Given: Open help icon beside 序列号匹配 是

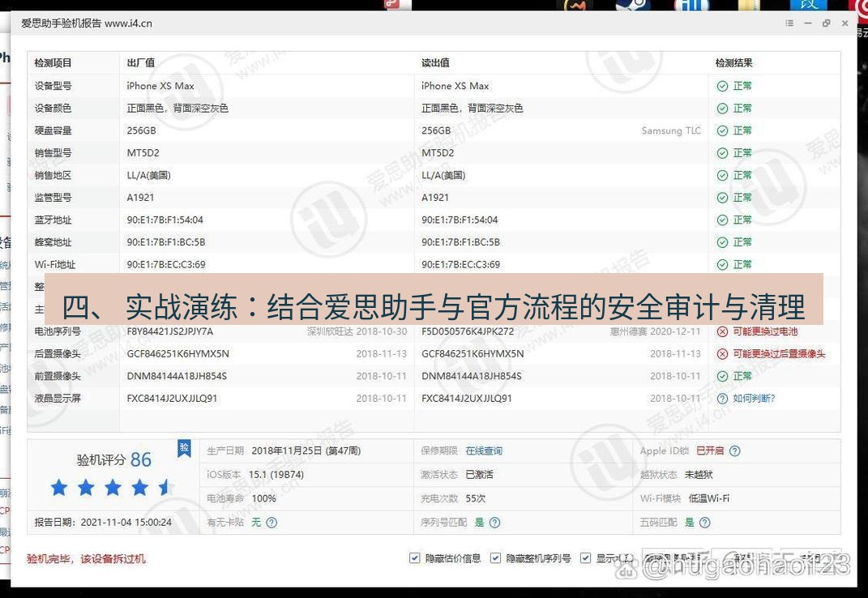Looking at the screenshot, I should (x=495, y=522).
